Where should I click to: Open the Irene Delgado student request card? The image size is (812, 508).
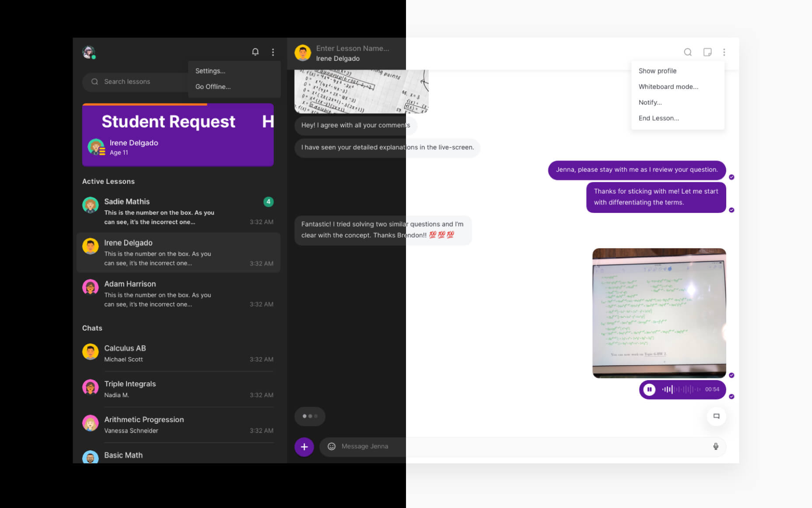click(x=178, y=135)
